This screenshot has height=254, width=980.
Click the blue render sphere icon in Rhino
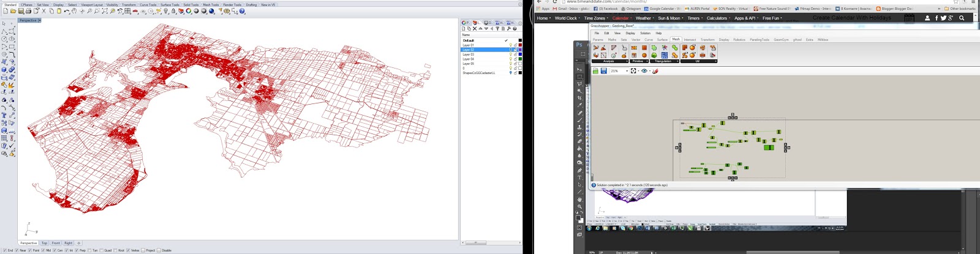pos(211,11)
